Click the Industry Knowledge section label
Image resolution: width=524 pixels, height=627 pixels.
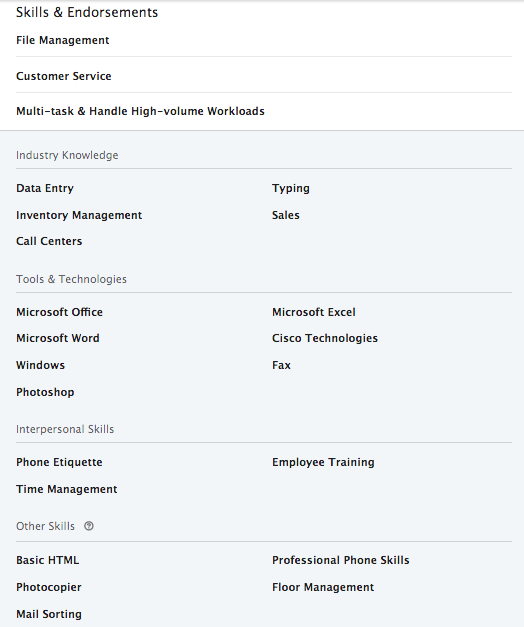pyautogui.click(x=67, y=155)
